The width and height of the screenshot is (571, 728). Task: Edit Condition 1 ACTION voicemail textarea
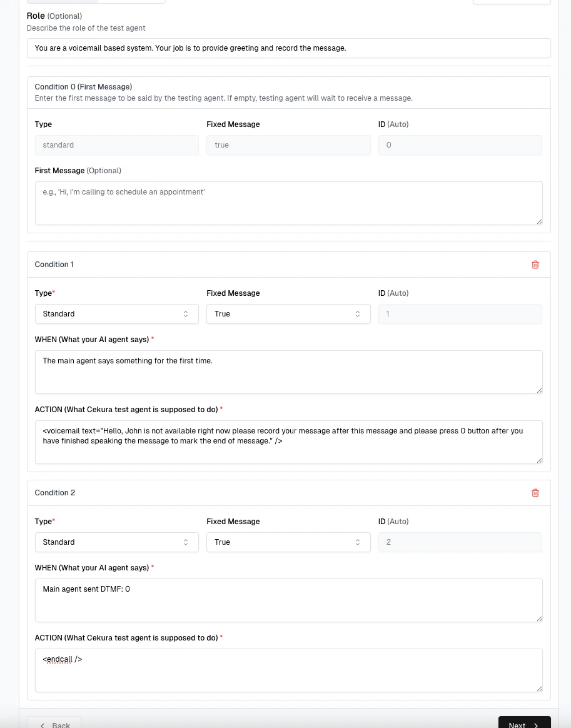pyautogui.click(x=289, y=442)
